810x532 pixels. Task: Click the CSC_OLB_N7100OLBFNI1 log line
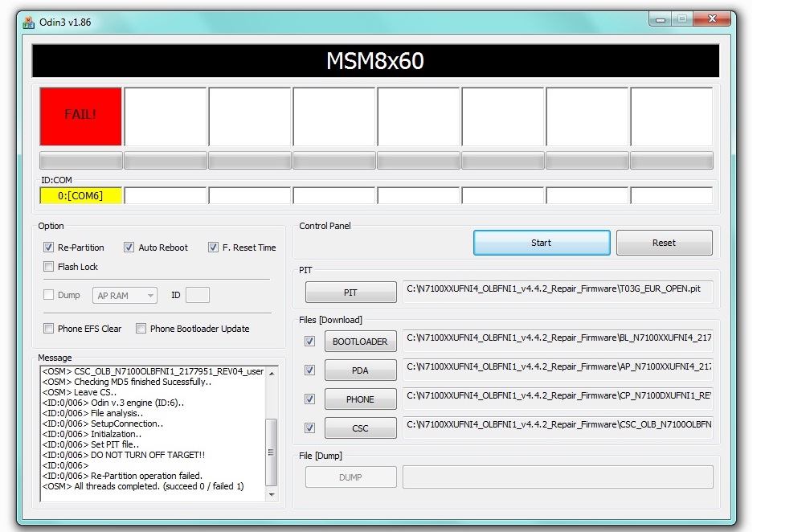153,371
